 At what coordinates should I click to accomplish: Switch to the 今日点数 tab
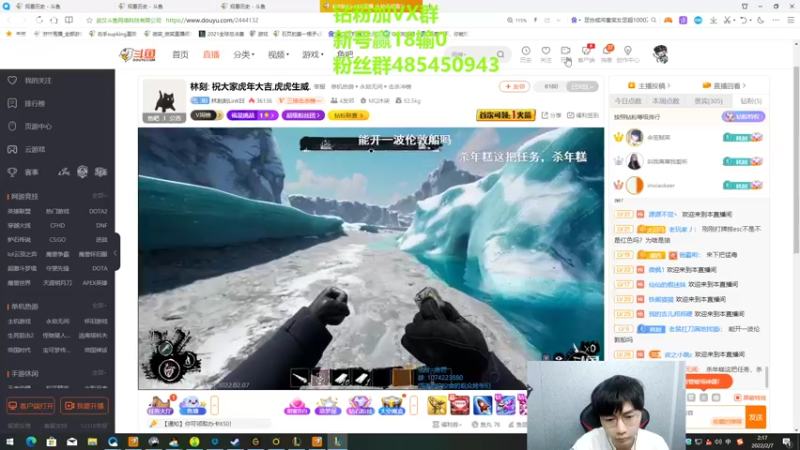tap(628, 101)
